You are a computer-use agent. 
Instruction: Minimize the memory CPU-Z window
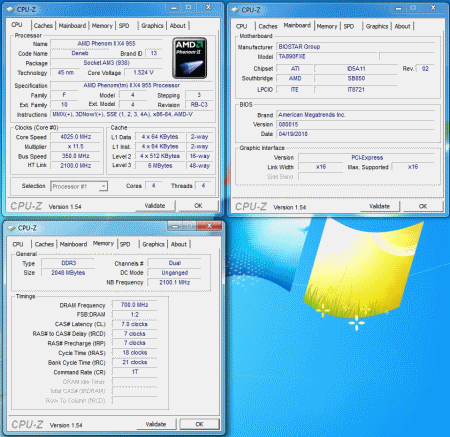tap(174, 226)
